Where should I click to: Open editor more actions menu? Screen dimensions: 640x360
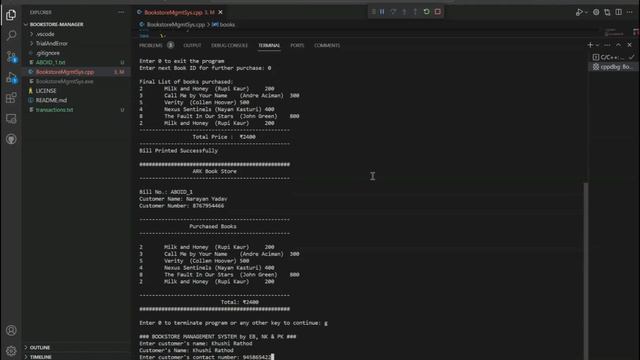630,12
